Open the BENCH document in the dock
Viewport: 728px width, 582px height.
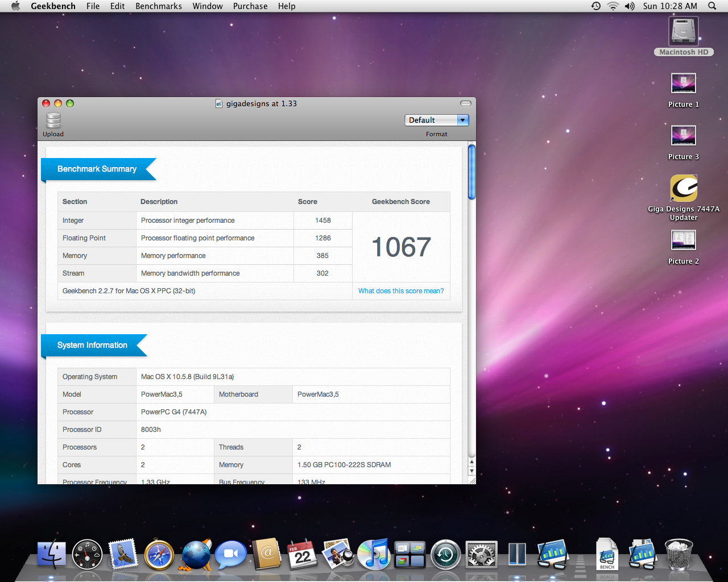[607, 554]
